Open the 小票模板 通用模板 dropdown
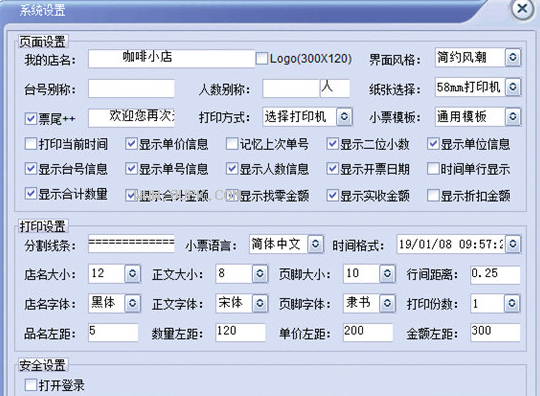540x396 pixels. pos(512,117)
